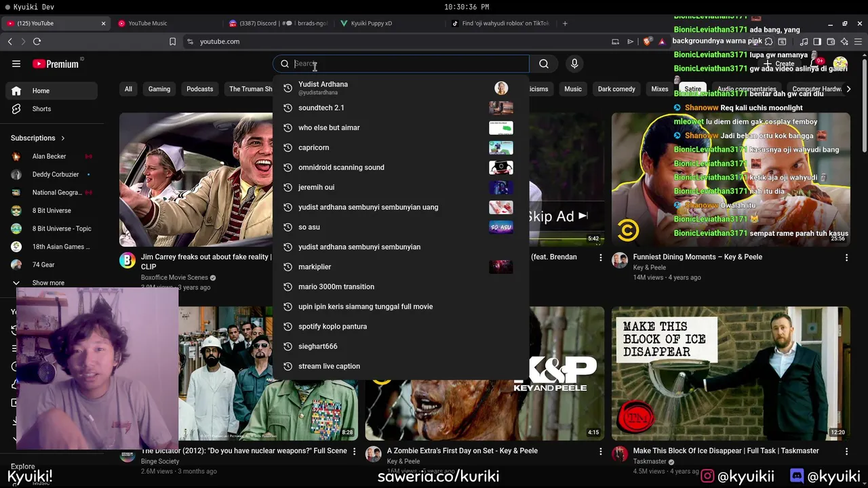Viewport: 868px width, 488px height.
Task: Choose 'sieghart666' search suggestion
Action: [401, 346]
